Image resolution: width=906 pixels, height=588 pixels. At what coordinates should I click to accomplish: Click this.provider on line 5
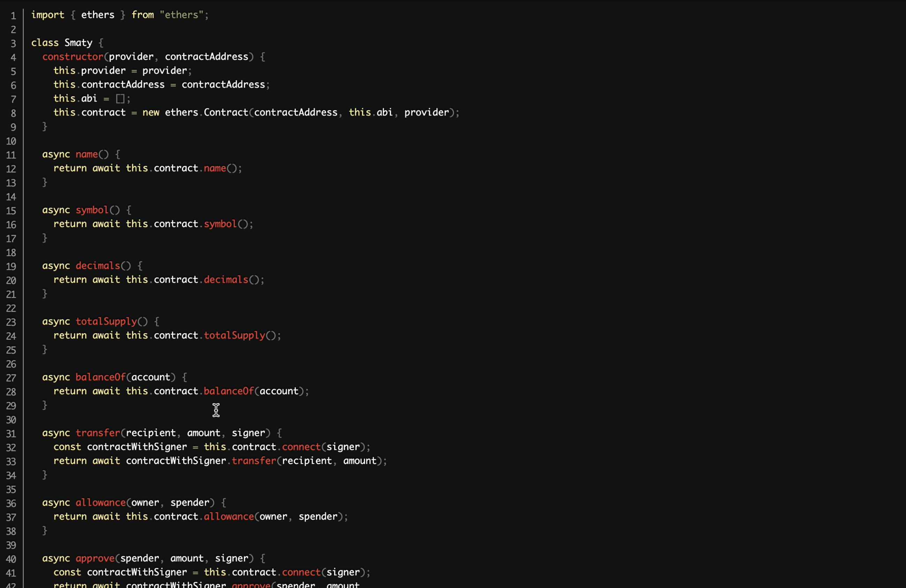coord(90,71)
